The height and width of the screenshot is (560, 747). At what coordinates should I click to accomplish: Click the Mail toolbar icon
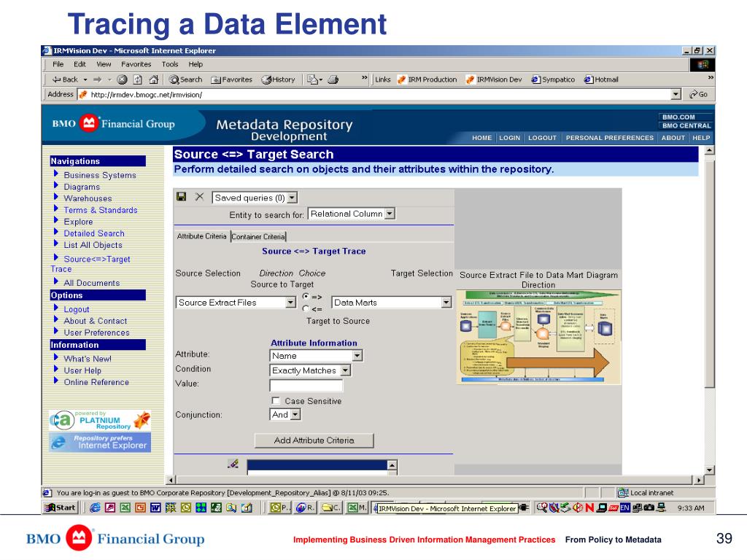point(314,79)
